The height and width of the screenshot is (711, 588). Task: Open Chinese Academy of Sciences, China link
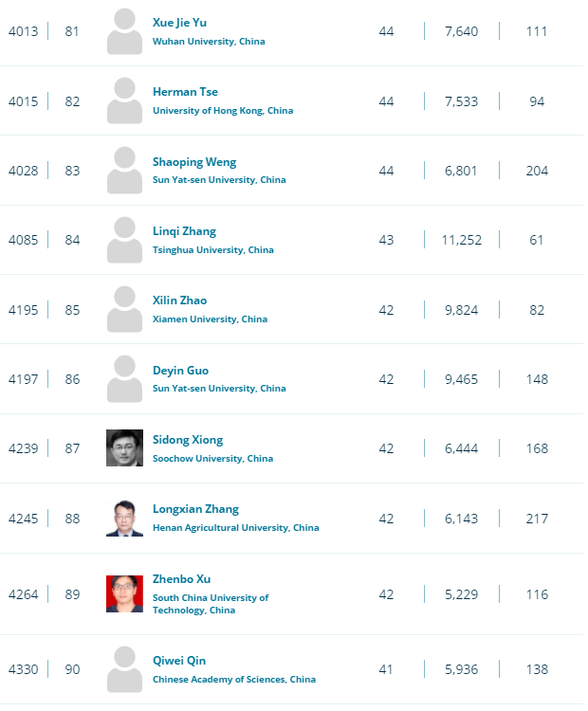[234, 680]
